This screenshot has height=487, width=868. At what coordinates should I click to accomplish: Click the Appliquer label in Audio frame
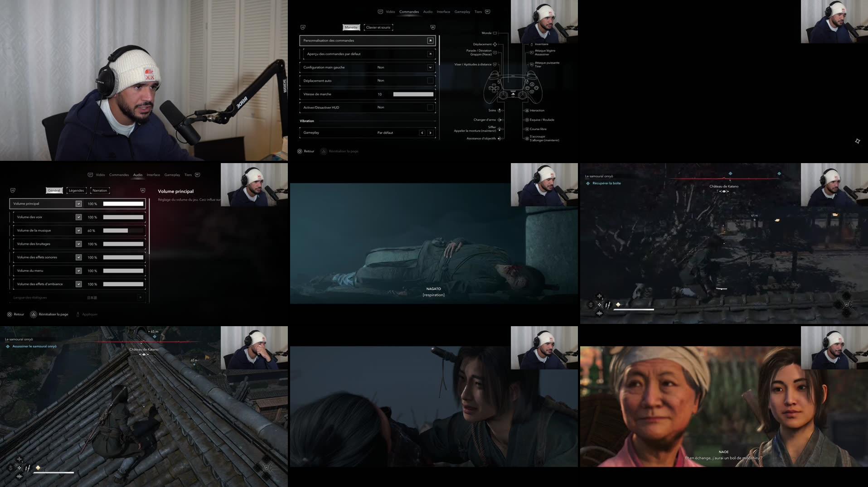(x=90, y=314)
